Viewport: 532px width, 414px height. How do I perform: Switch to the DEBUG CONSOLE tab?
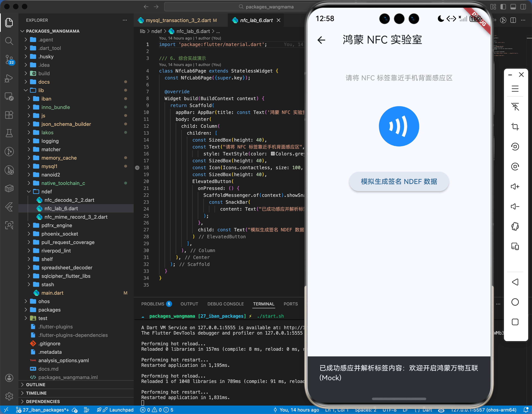(x=225, y=304)
